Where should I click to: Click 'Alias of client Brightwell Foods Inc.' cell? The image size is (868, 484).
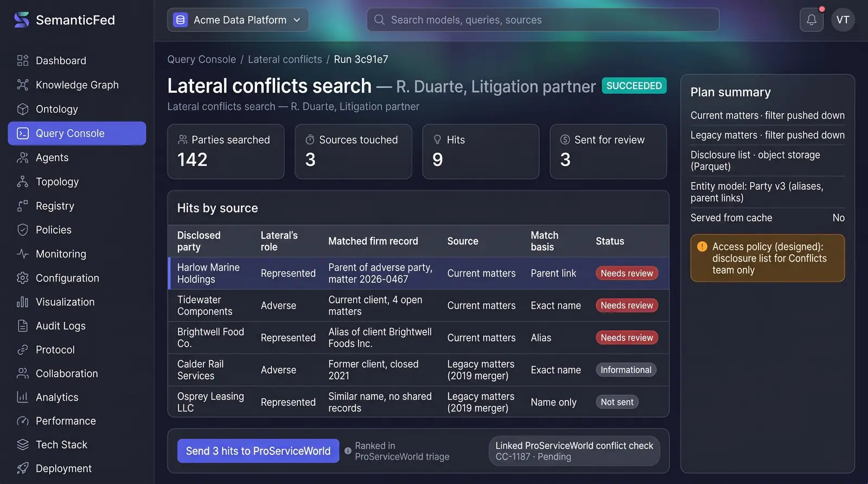click(380, 338)
